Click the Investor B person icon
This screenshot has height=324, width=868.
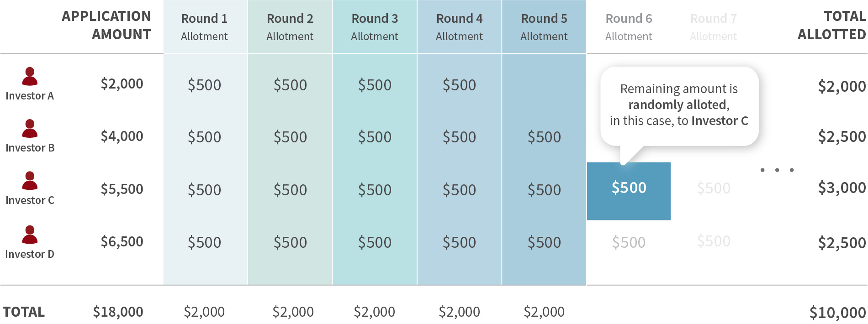point(30,128)
